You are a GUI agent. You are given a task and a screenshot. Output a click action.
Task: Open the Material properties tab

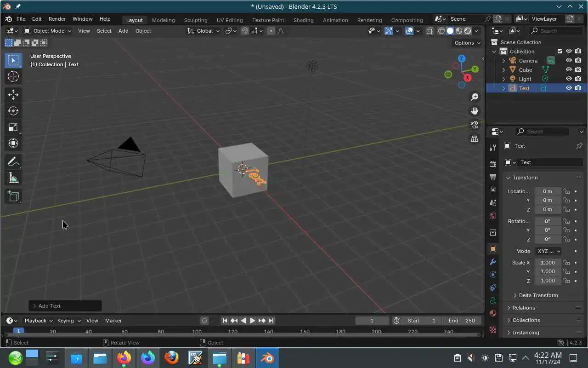pos(493,313)
